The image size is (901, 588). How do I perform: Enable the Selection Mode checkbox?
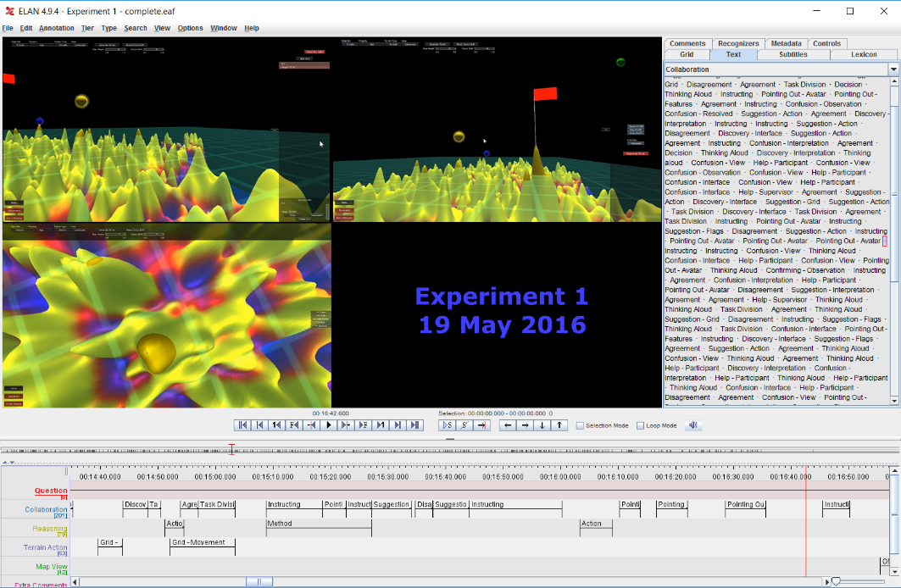pos(580,426)
